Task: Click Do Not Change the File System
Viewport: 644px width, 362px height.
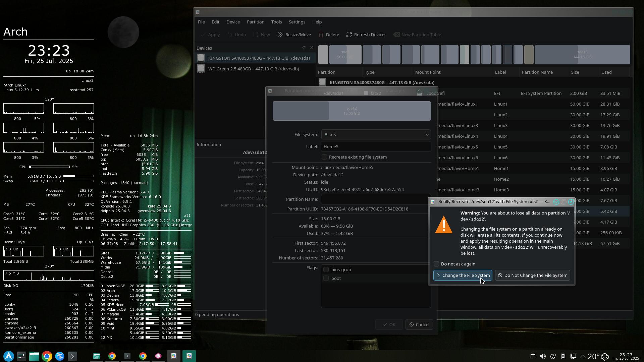Action: coord(532,275)
